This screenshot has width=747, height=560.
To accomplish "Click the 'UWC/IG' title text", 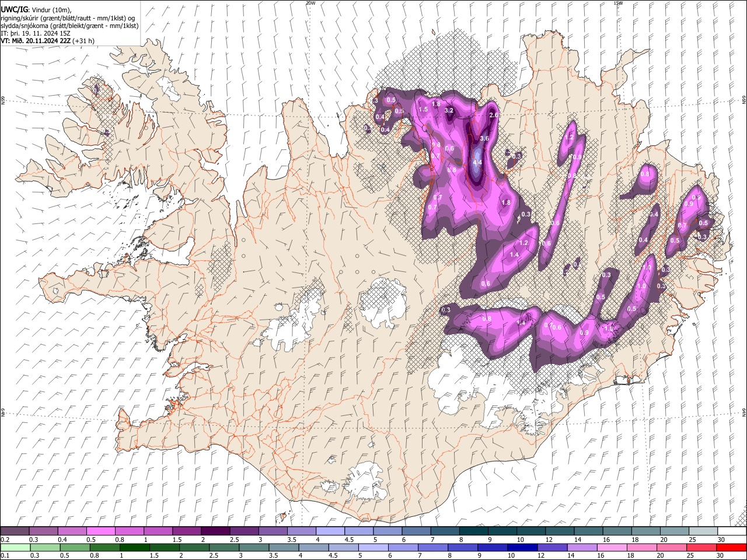I will (x=14, y=9).
